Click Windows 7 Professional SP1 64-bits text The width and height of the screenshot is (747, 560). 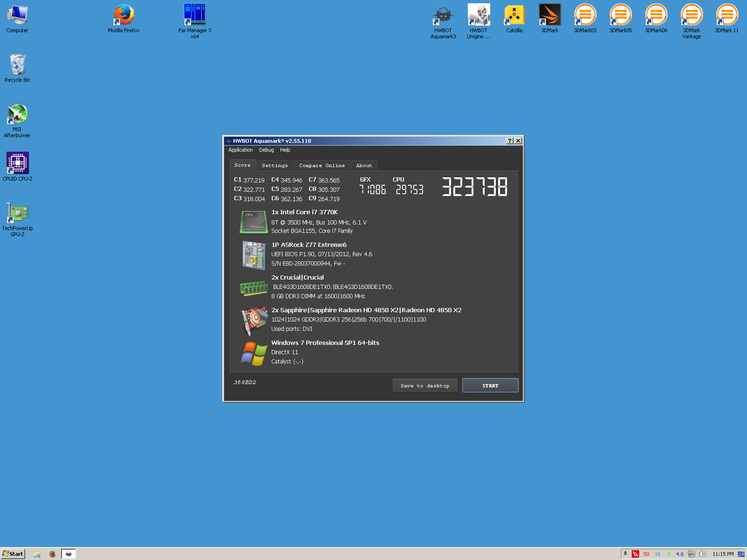click(325, 343)
